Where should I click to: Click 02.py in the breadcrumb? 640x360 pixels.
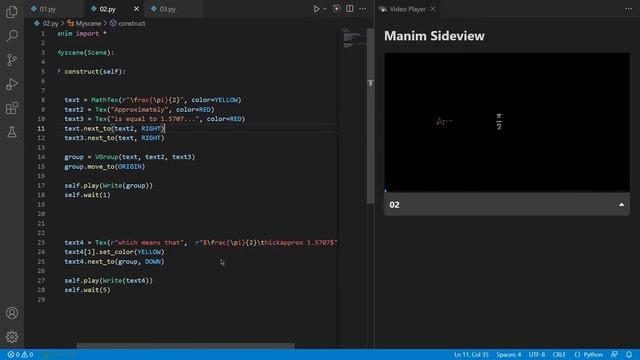coord(50,23)
